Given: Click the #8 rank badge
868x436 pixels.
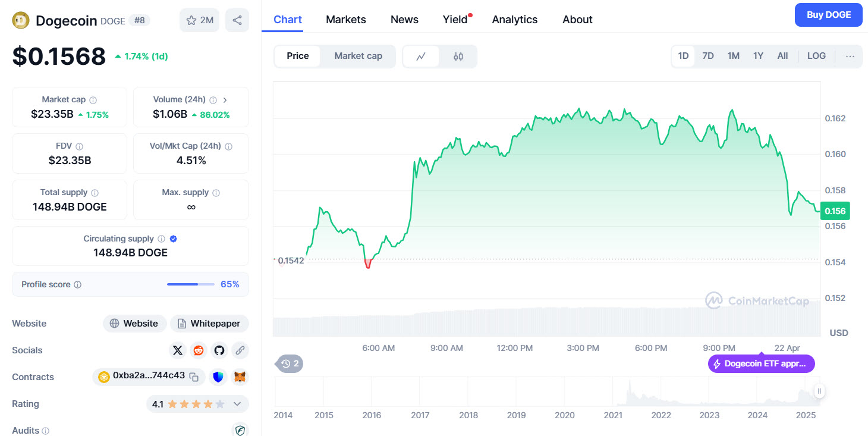Looking at the screenshot, I should 140,20.
